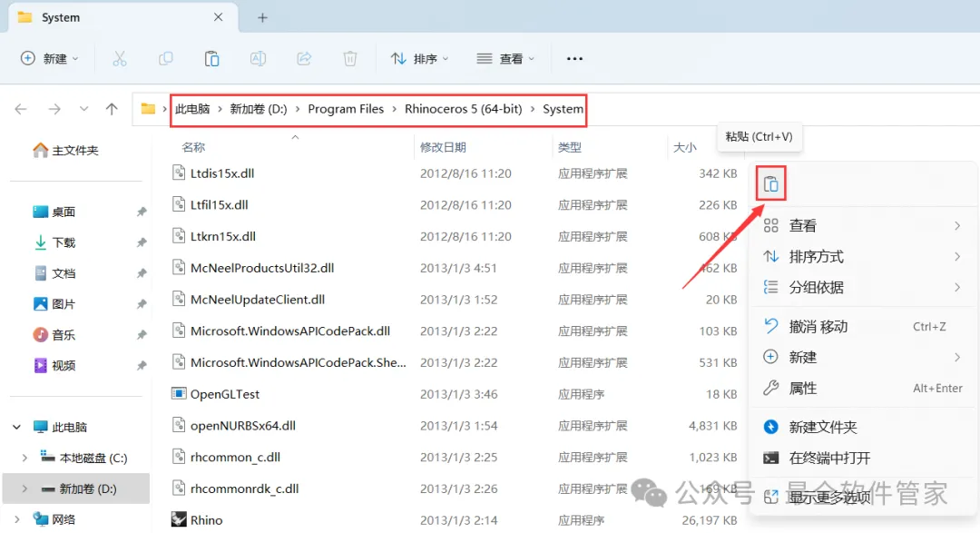Open recent locations dropdown chevron
This screenshot has height=533, width=980.
coord(83,109)
